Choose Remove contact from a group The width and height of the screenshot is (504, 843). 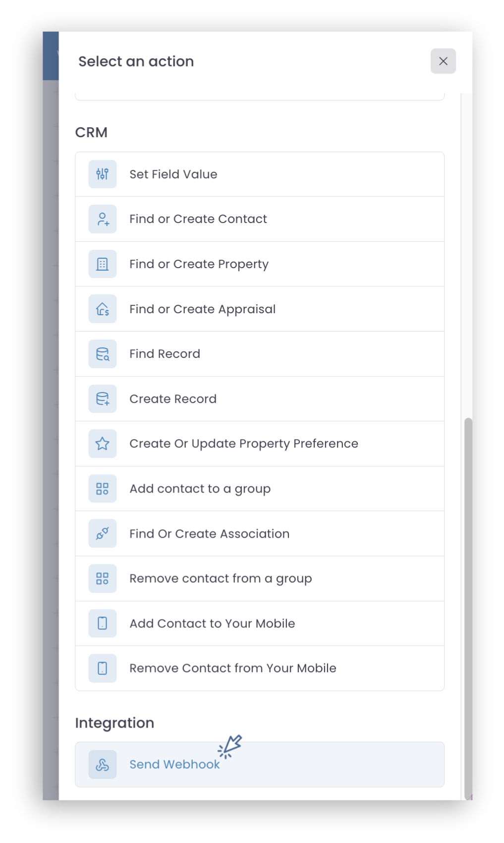260,578
